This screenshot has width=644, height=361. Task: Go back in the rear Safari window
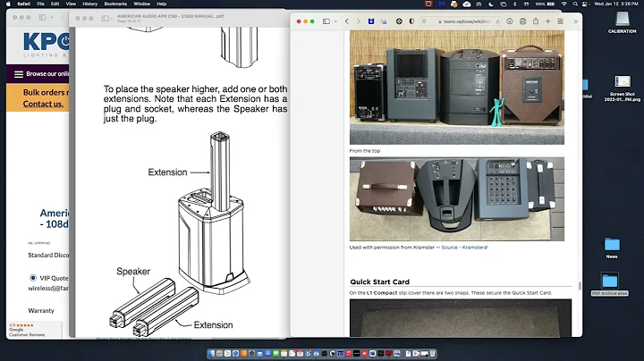(x=63, y=17)
